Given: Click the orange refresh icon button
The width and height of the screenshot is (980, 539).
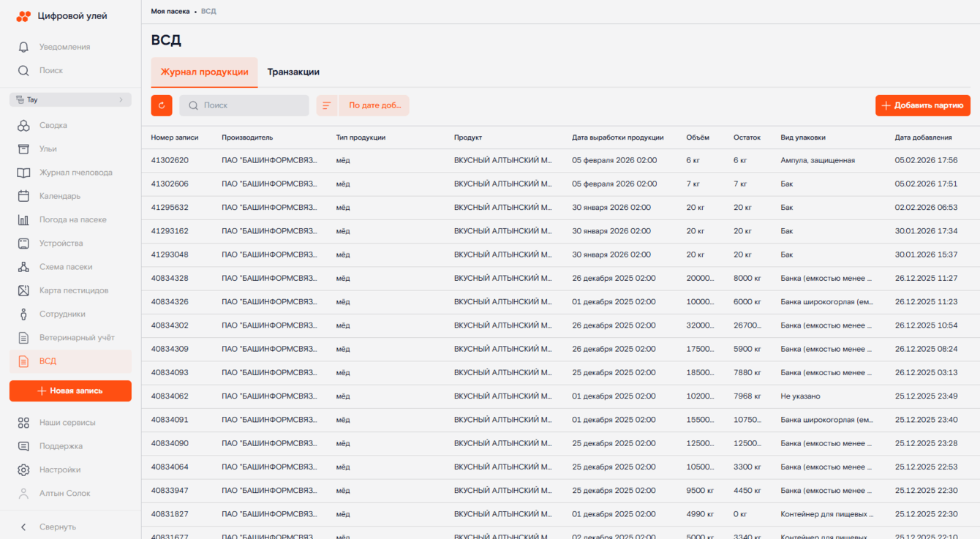Looking at the screenshot, I should (162, 105).
